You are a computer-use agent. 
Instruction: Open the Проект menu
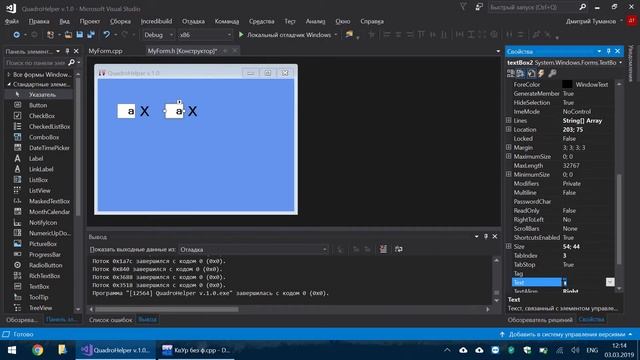(90, 21)
